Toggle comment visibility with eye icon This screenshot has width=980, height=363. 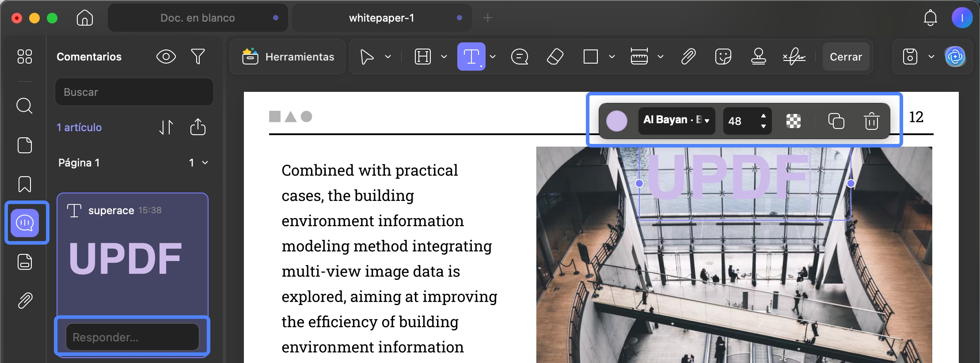(166, 57)
